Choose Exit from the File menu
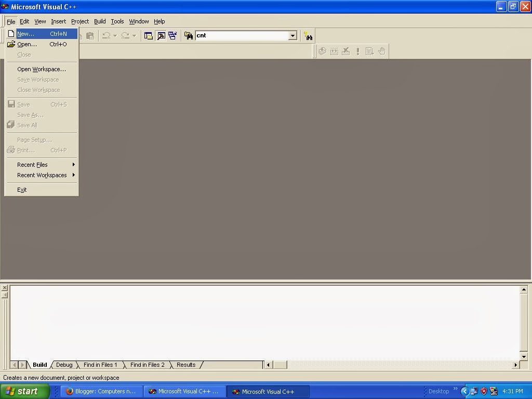532x399 pixels. tap(42, 190)
